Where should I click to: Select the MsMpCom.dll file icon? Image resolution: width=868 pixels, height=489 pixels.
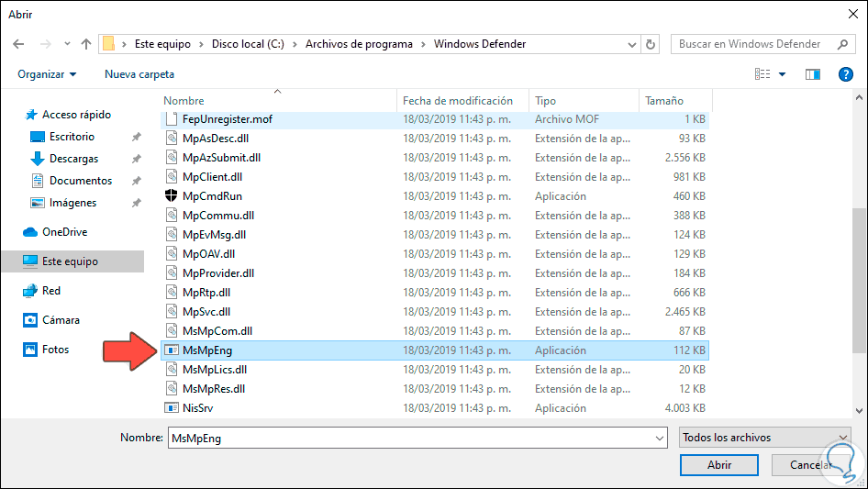coord(172,330)
